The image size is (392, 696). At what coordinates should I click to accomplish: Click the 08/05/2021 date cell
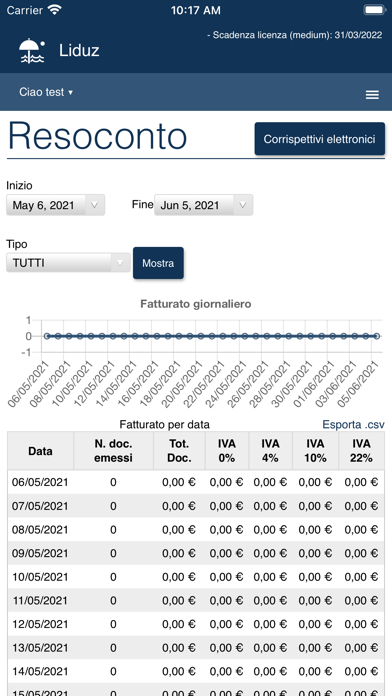click(x=40, y=530)
